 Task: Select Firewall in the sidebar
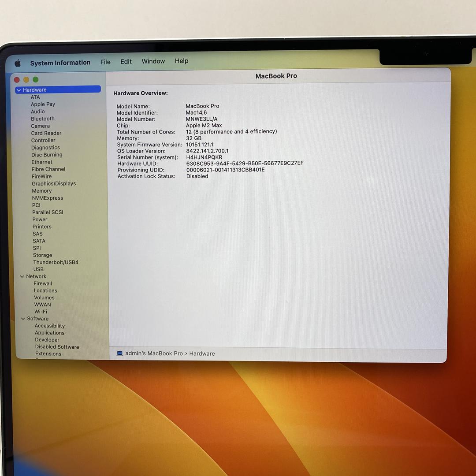pos(43,283)
